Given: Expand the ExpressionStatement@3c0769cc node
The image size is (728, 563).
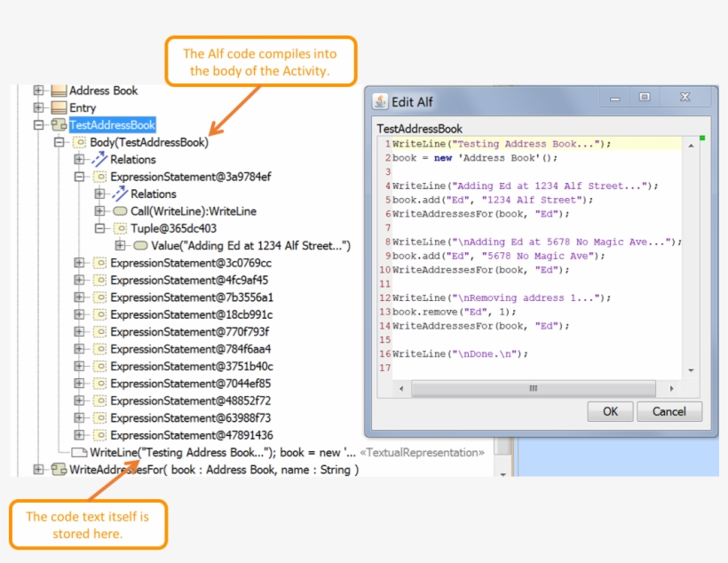Looking at the screenshot, I should coord(79,263).
